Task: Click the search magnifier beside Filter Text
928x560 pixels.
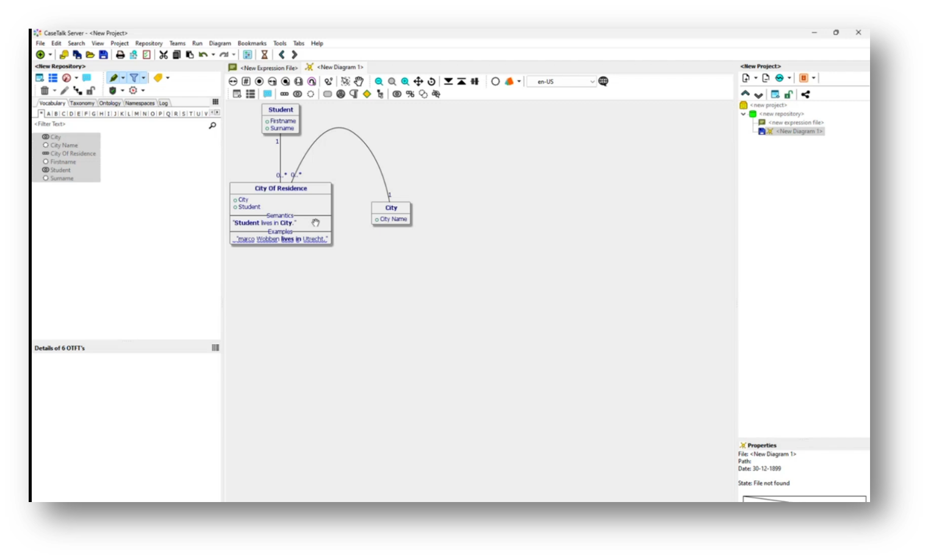Action: 212,125
